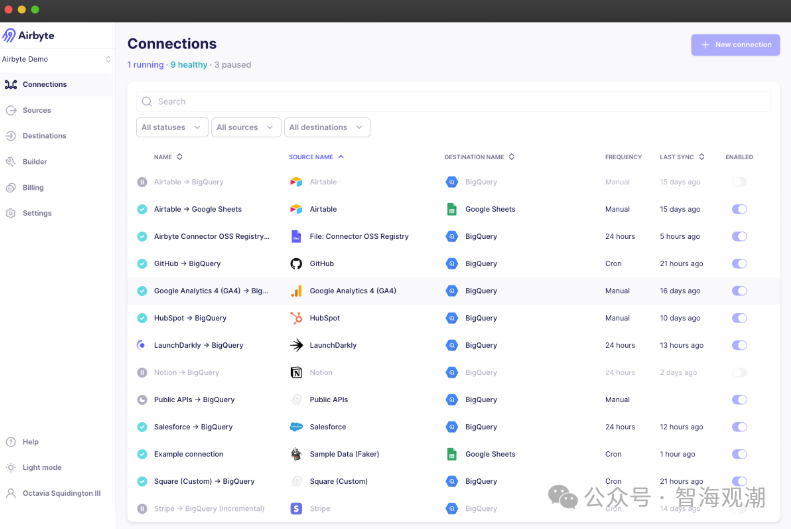Open the All statuses dropdown

point(172,127)
